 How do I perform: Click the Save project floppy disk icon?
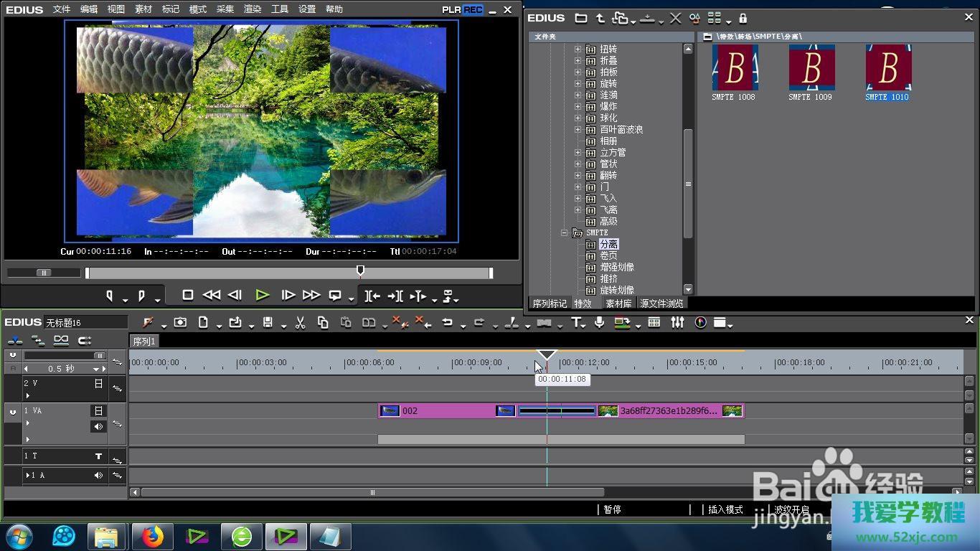click(268, 323)
